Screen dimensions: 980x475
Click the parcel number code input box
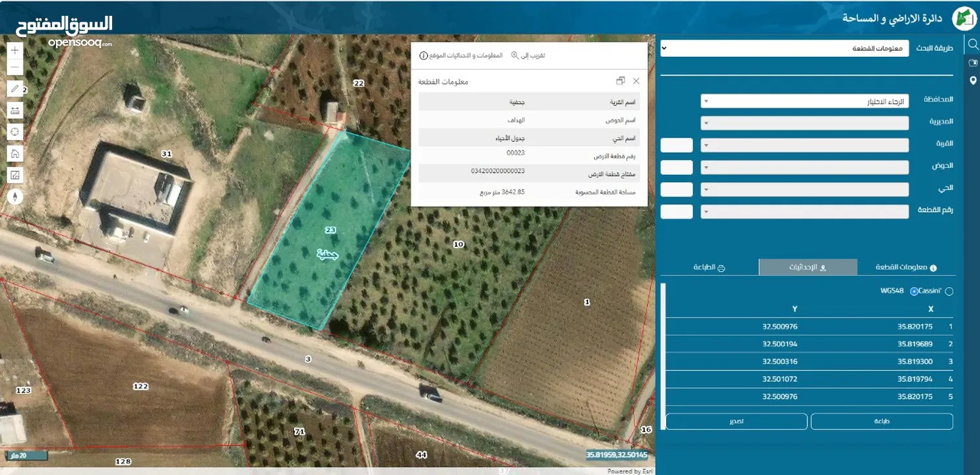click(x=677, y=212)
